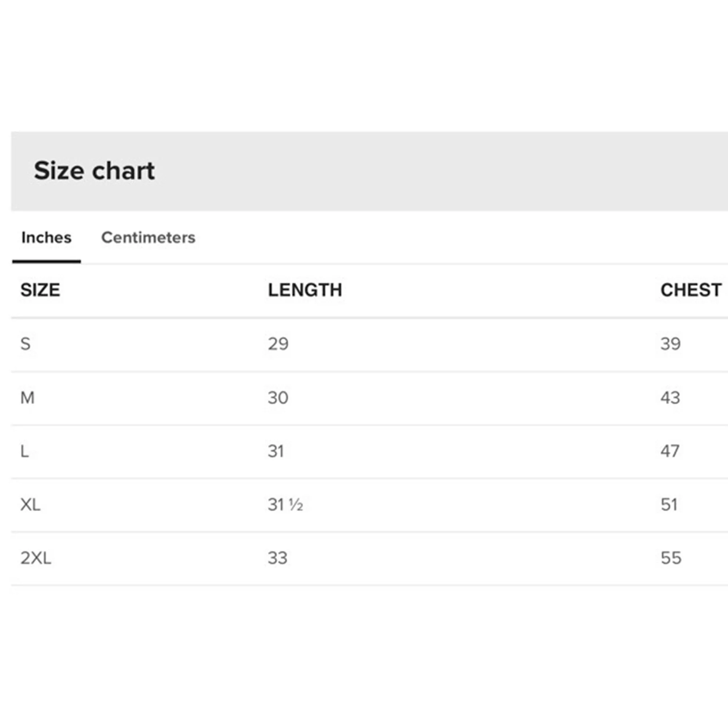Click chest value 51 for size XL

[x=669, y=505]
